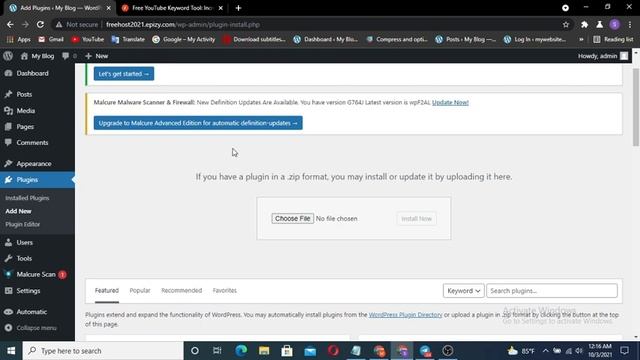
Task: Open a new browser tab
Action: pos(238,8)
